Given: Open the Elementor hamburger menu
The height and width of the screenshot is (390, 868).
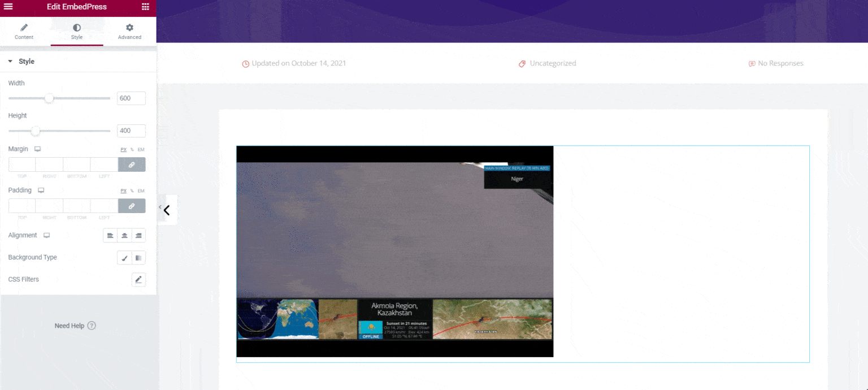Looking at the screenshot, I should (8, 7).
